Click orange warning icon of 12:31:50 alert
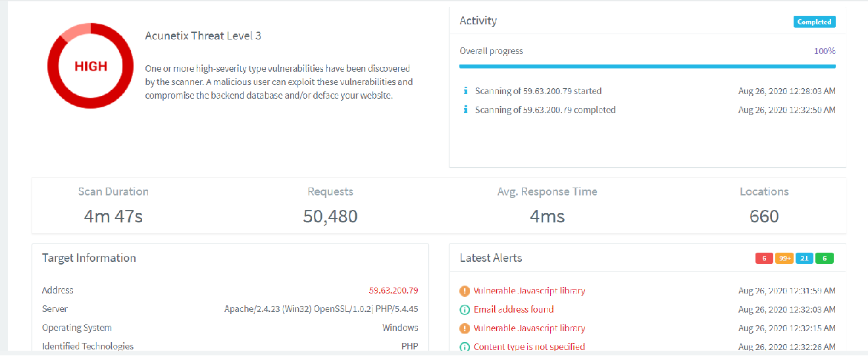The height and width of the screenshot is (356, 868). 465,291
